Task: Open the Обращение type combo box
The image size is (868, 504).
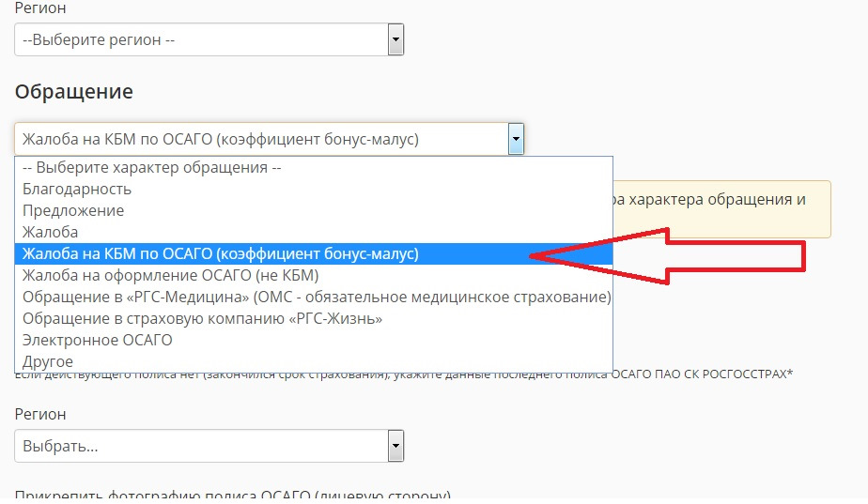Action: [269, 138]
